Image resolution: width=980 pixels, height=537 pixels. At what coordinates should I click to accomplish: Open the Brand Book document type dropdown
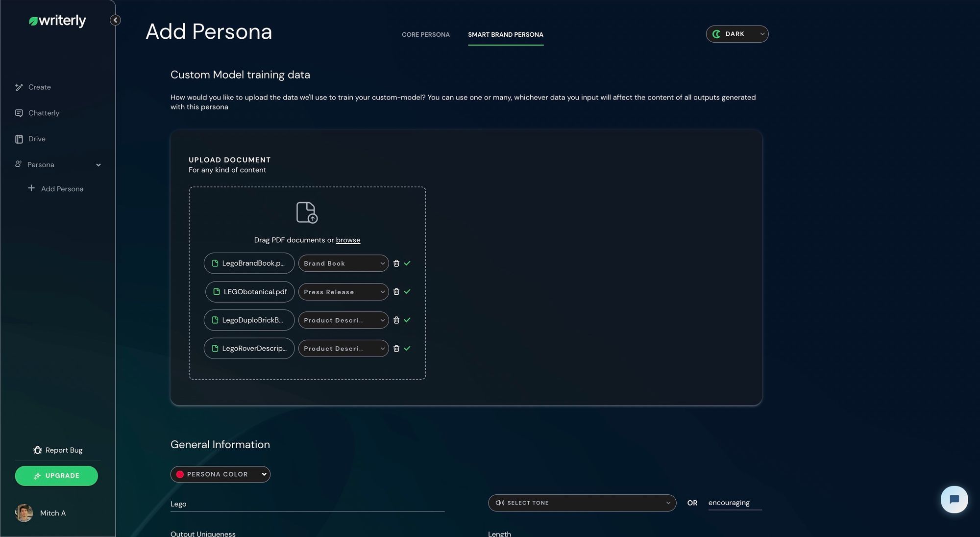click(x=343, y=263)
